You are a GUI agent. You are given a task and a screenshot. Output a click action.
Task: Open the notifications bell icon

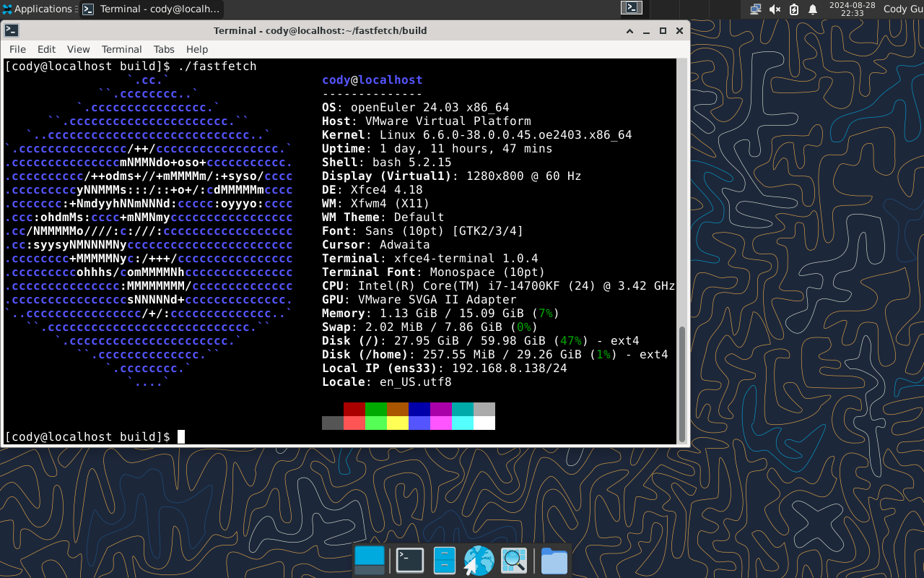click(813, 9)
